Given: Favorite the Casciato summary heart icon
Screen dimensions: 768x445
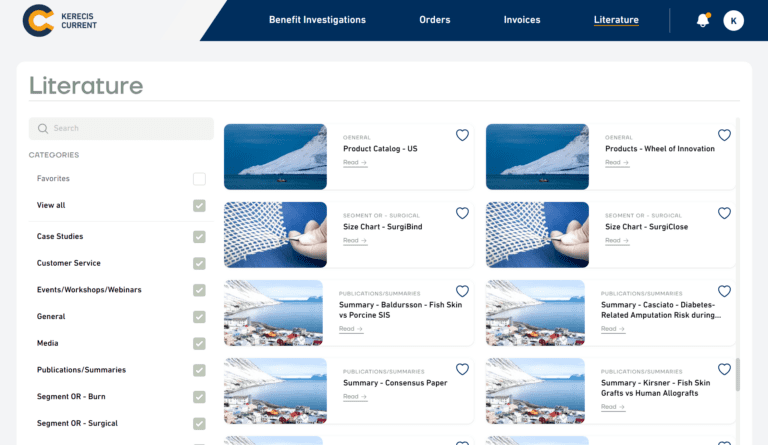Looking at the screenshot, I should click(724, 291).
